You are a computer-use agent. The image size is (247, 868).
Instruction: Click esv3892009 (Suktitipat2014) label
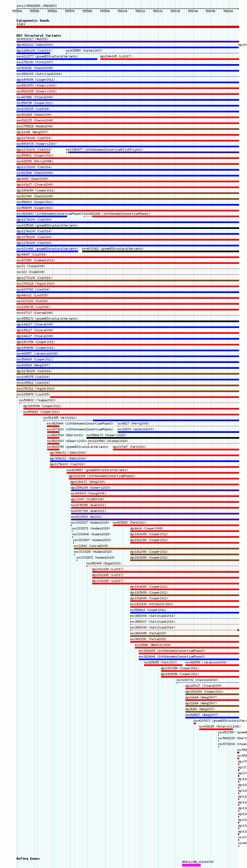pyautogui.click(x=39, y=74)
